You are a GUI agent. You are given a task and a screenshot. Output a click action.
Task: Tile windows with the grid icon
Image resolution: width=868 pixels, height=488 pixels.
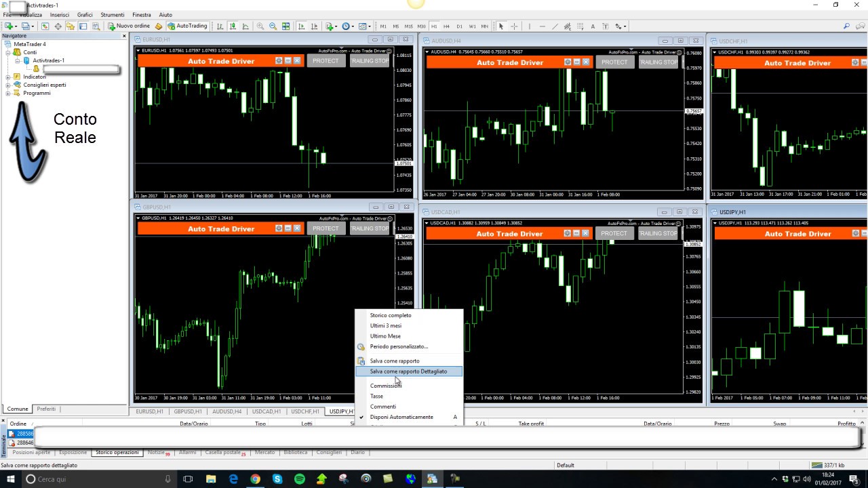pyautogui.click(x=285, y=26)
